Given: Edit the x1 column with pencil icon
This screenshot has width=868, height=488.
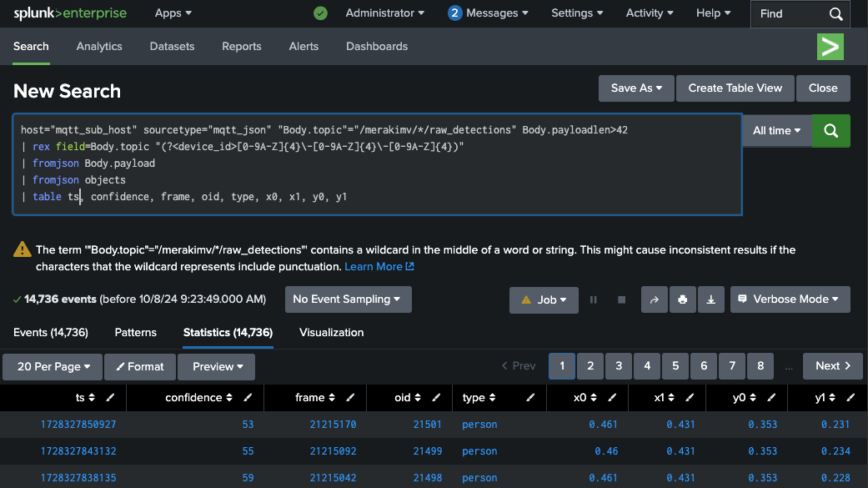Looking at the screenshot, I should pos(690,398).
